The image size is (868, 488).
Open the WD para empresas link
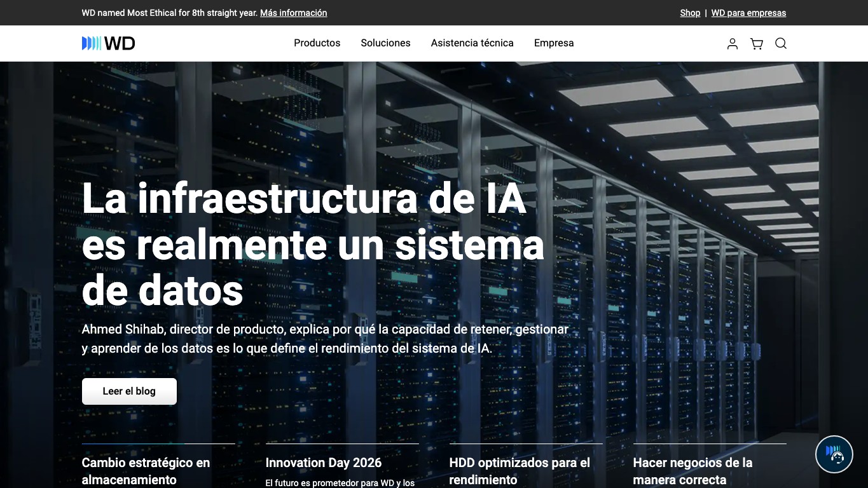point(748,13)
